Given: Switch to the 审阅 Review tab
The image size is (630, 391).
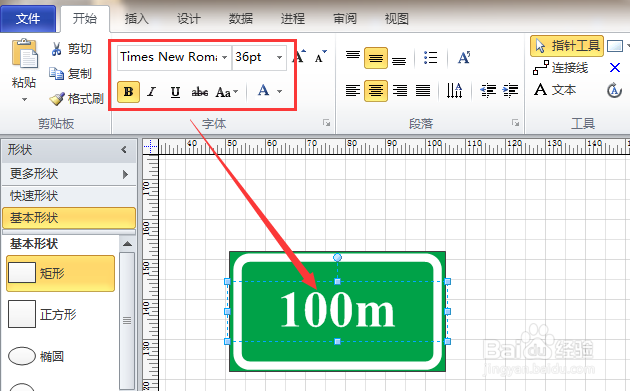Looking at the screenshot, I should pos(345,18).
